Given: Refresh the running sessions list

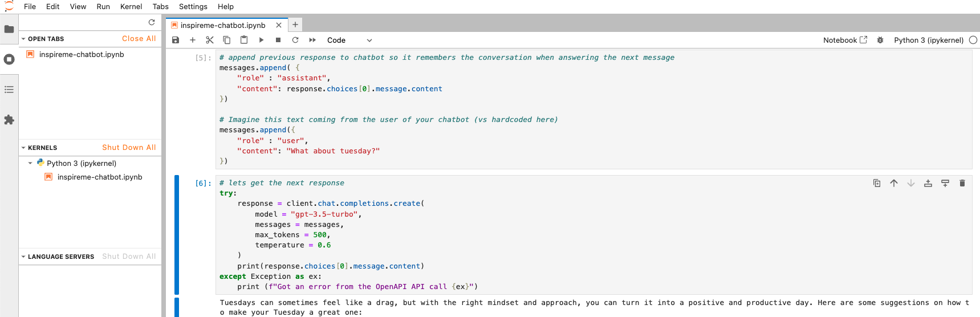Looking at the screenshot, I should point(152,22).
